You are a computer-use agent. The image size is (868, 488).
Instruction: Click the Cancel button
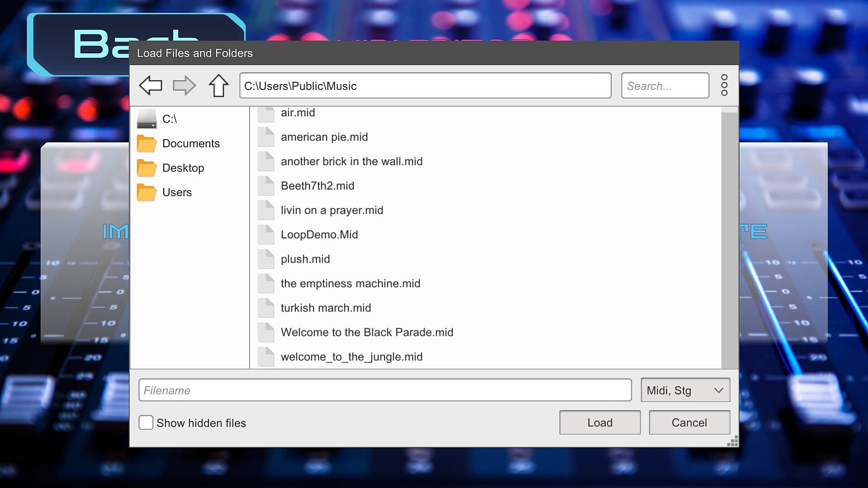tap(689, 422)
